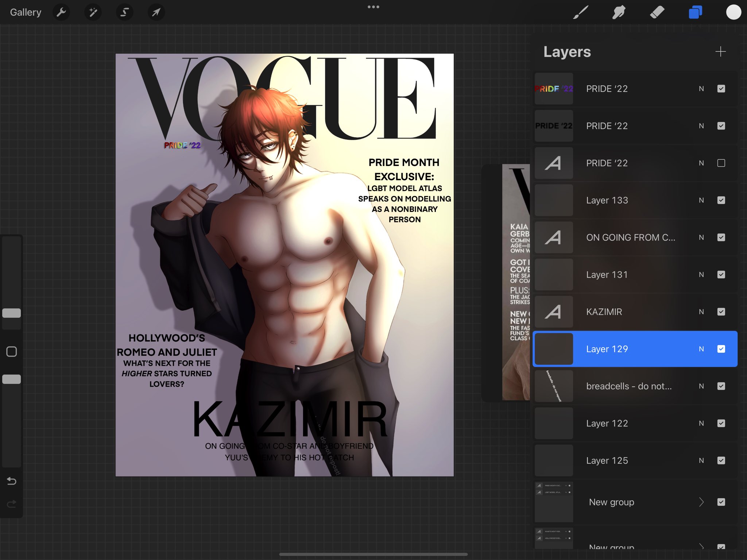
Task: Open the Actions wrench menu
Action: 61,12
